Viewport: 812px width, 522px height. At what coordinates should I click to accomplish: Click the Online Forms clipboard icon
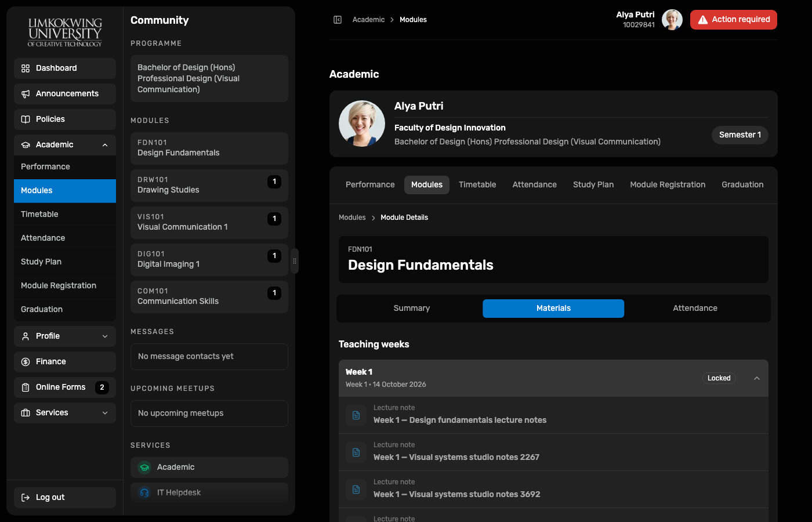(x=26, y=387)
